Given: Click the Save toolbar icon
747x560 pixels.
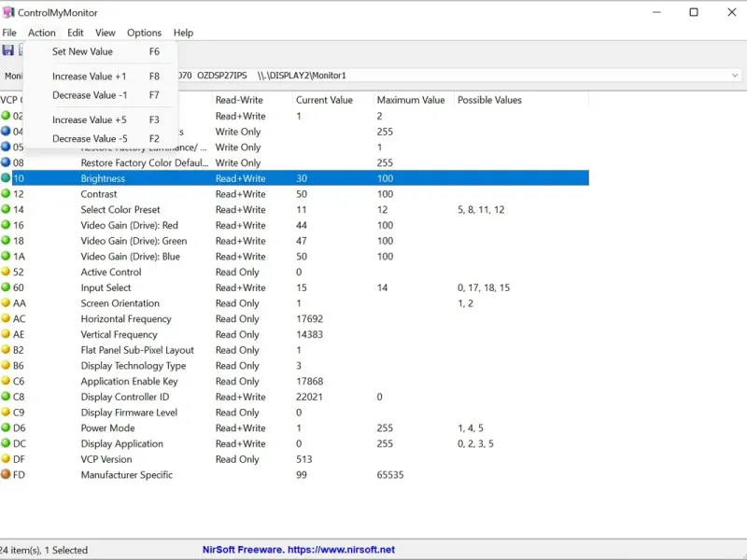Looking at the screenshot, I should [x=8, y=50].
